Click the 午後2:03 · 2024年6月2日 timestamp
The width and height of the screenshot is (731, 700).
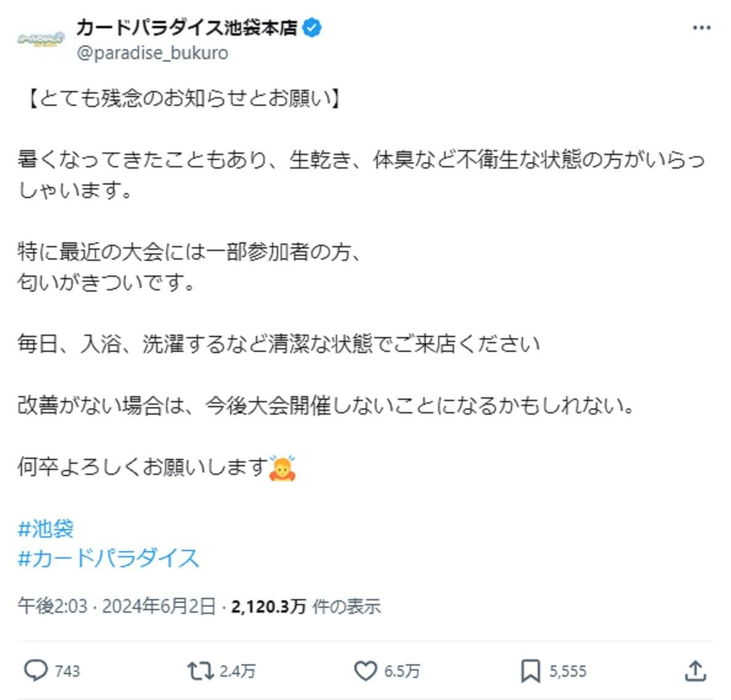pyautogui.click(x=117, y=607)
